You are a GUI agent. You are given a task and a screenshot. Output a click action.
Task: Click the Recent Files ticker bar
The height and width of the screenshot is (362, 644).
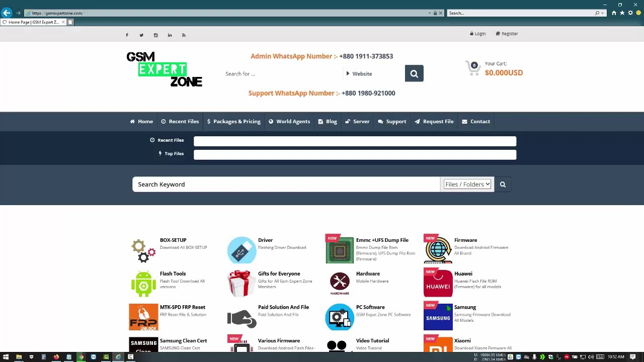355,141
